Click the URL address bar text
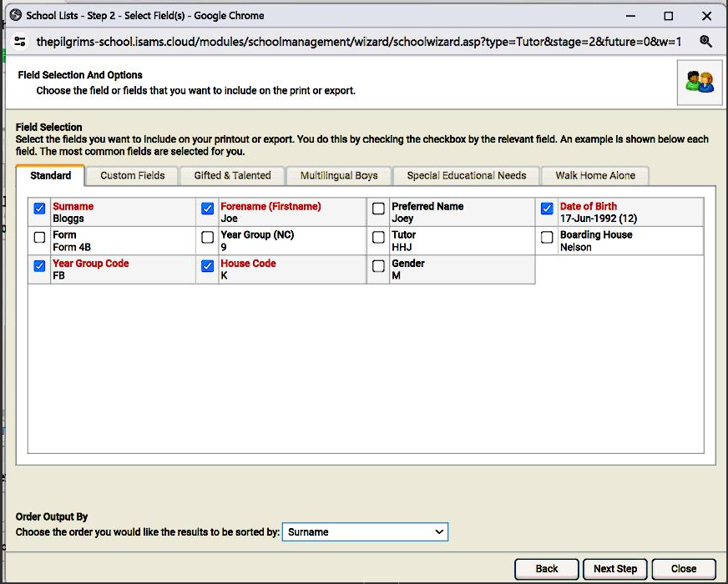728x584 pixels. 359,42
